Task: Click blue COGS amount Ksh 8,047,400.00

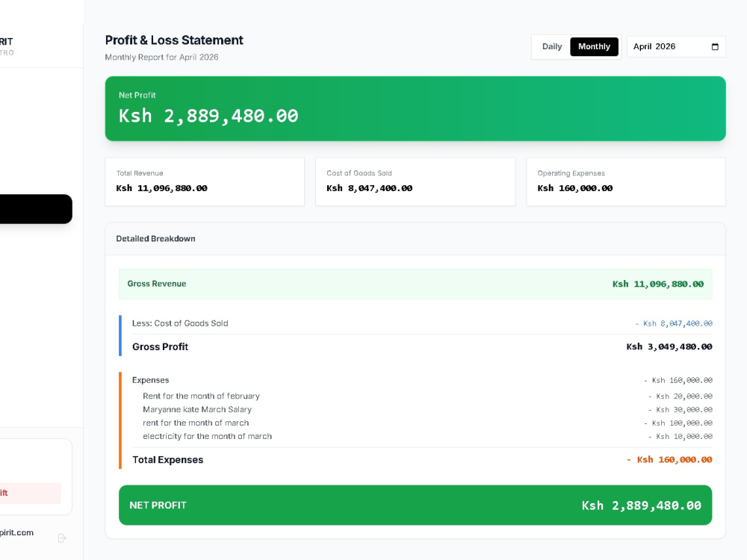Action: click(674, 323)
